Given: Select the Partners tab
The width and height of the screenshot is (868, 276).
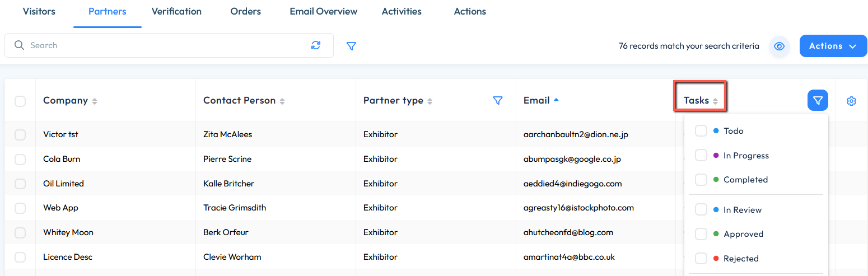Looking at the screenshot, I should click(108, 11).
